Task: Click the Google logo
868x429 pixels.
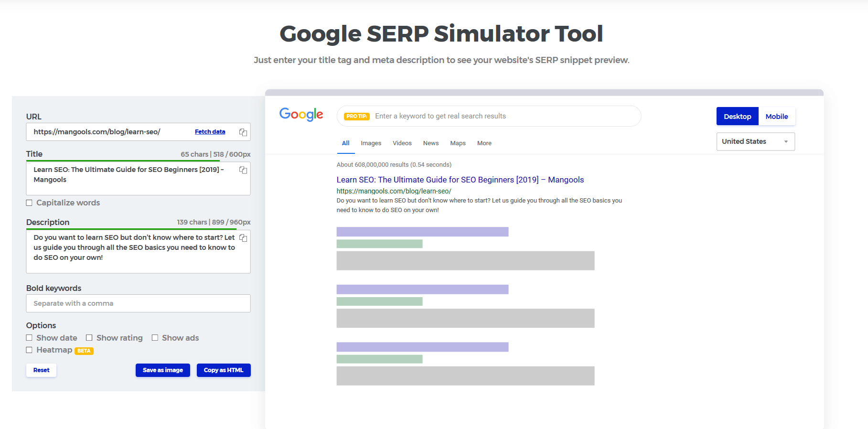Action: [301, 115]
